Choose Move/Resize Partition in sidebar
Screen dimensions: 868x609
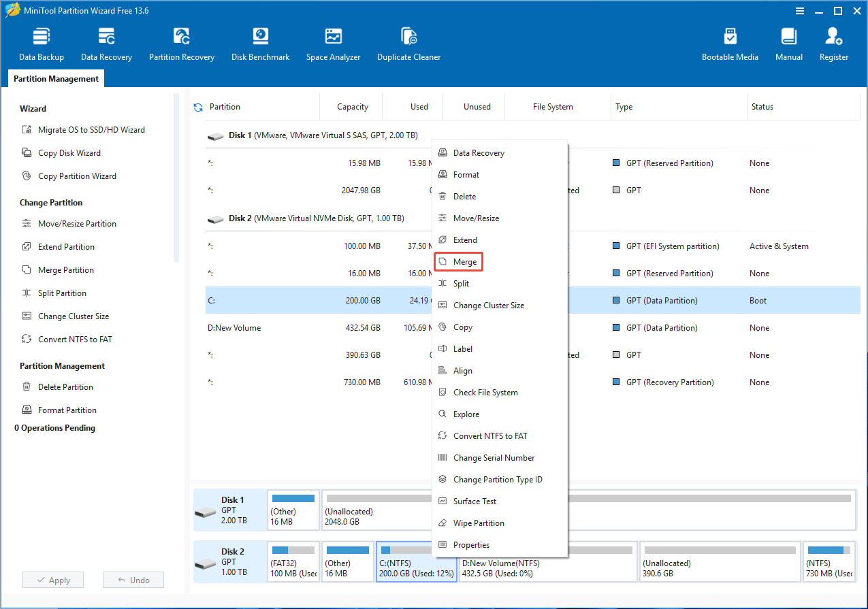(x=69, y=224)
